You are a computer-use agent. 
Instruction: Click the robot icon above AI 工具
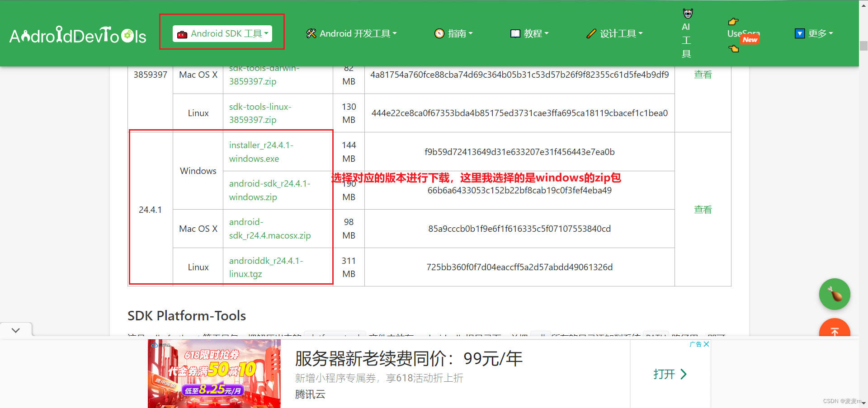[x=687, y=13]
